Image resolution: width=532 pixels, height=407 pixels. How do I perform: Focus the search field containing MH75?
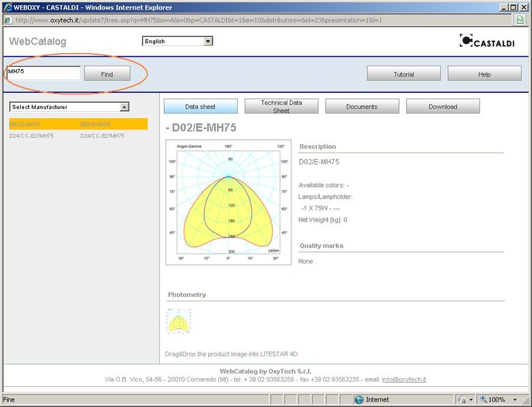pos(44,73)
